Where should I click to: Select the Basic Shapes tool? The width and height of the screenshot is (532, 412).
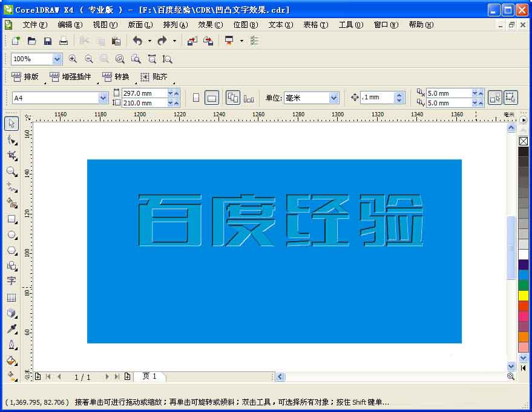click(x=12, y=266)
